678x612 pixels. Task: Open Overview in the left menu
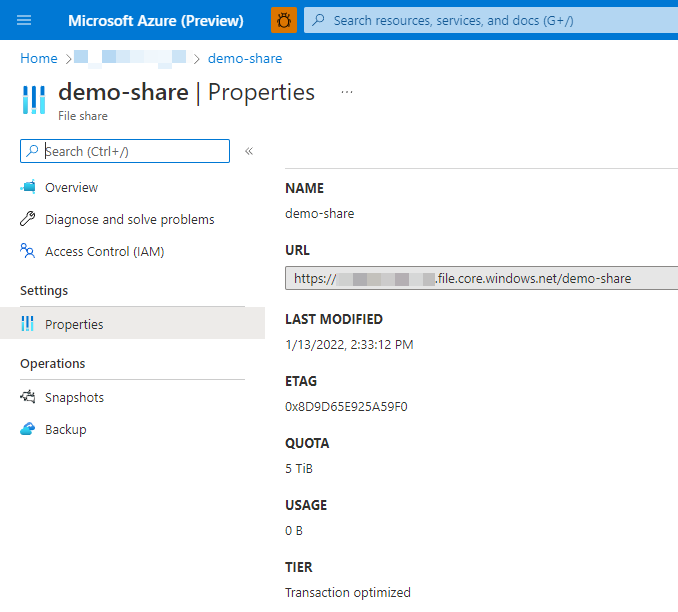click(x=71, y=188)
